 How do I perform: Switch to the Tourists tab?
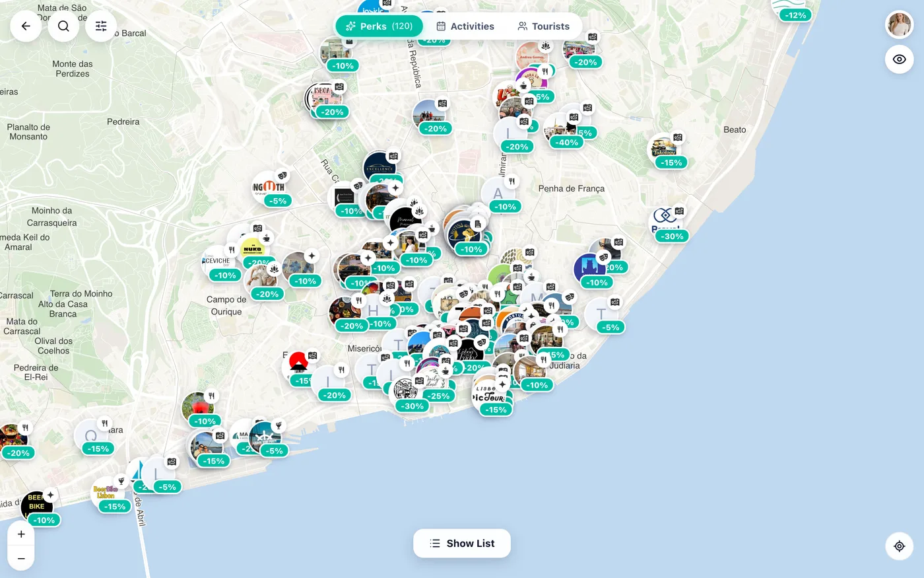click(543, 26)
